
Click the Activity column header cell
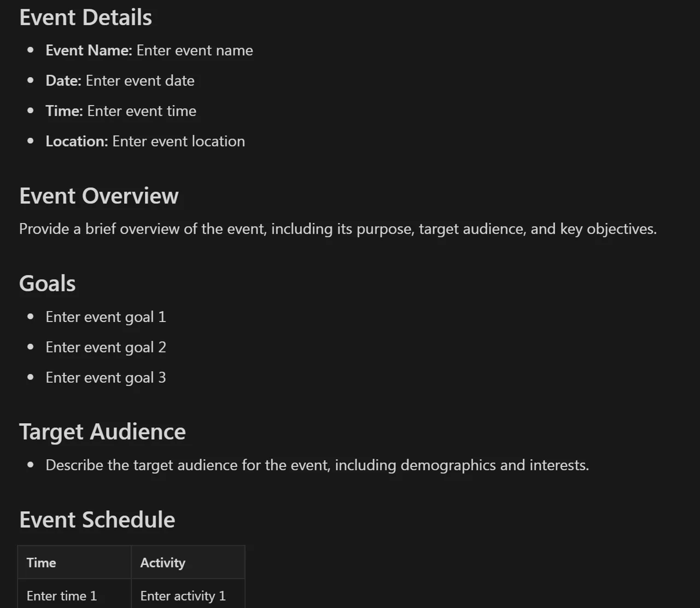(x=188, y=563)
